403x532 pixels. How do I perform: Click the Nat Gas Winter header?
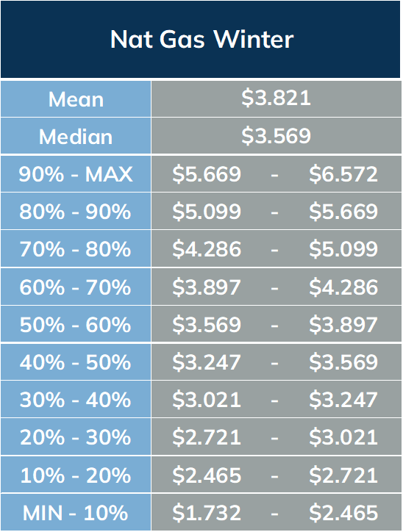click(201, 40)
